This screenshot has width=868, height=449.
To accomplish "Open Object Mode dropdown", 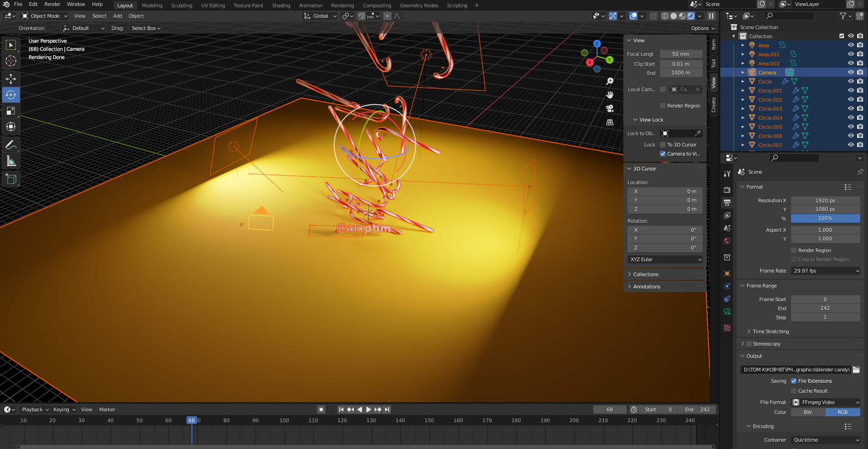I will tap(44, 16).
